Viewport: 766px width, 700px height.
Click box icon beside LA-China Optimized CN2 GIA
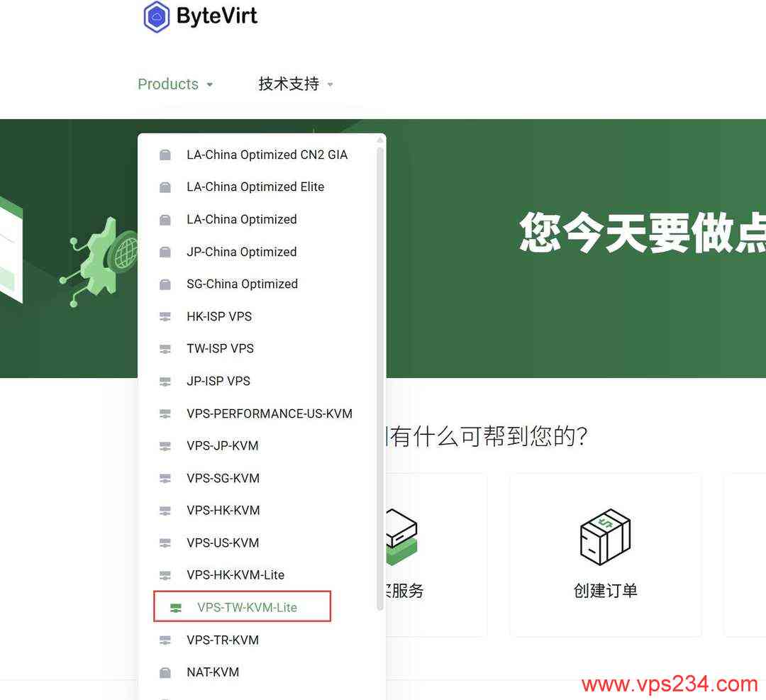click(x=165, y=155)
